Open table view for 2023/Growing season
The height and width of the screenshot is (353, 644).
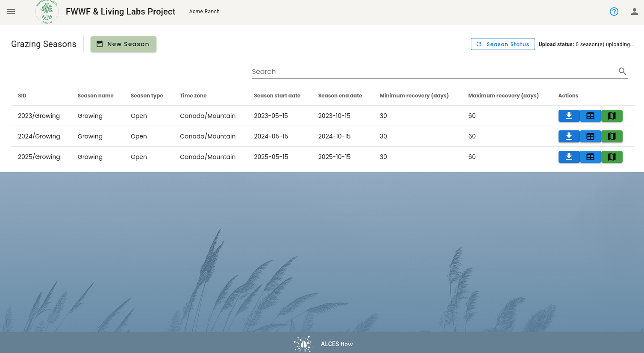coord(590,116)
